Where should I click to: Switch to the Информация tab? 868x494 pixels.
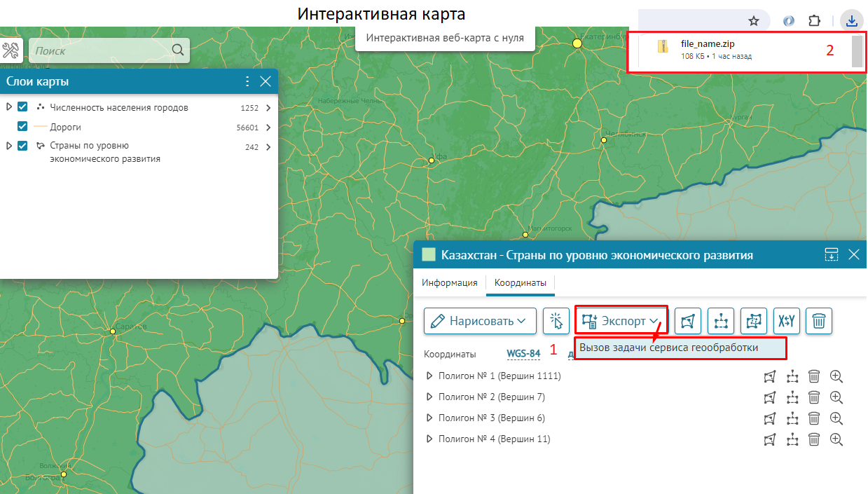tap(449, 283)
